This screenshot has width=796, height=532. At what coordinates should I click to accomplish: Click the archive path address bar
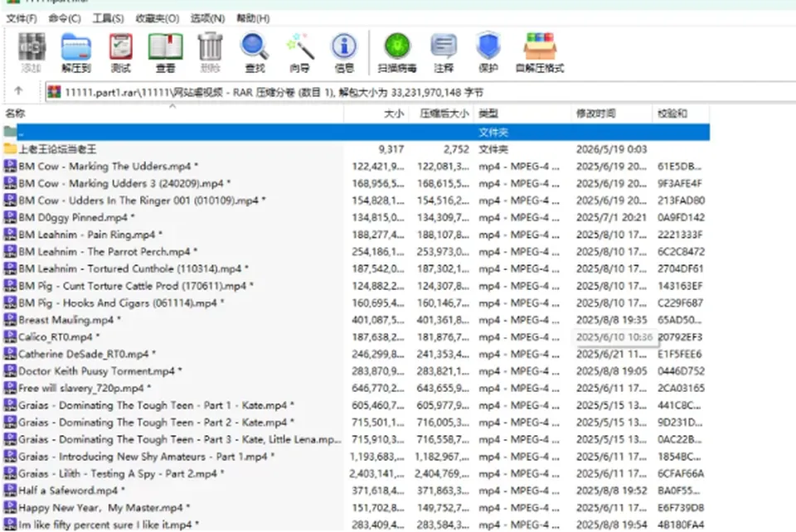(420, 92)
